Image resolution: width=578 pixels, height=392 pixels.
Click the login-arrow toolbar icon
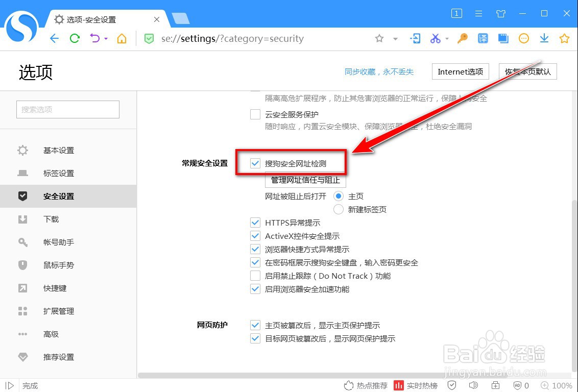[x=415, y=38]
